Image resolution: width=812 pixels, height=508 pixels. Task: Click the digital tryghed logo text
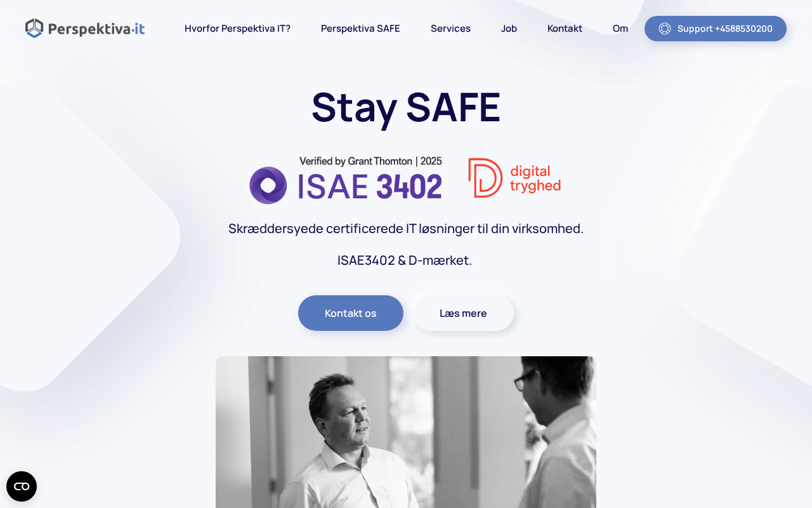535,178
